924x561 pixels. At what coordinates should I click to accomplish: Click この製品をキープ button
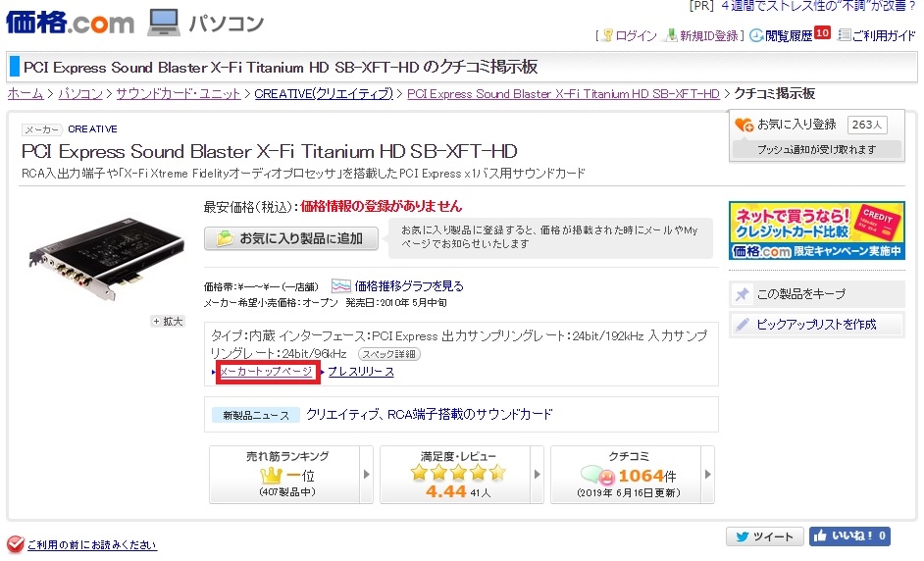817,294
